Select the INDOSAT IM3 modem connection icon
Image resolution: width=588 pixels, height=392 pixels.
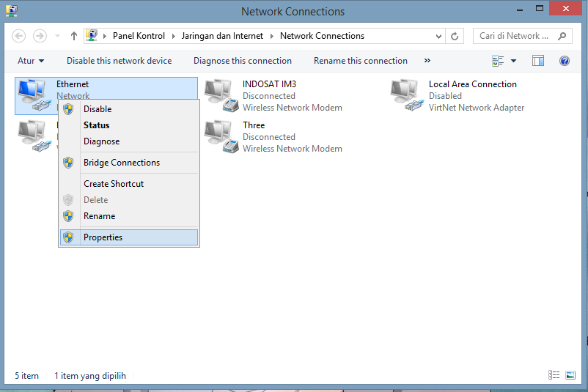coord(220,95)
